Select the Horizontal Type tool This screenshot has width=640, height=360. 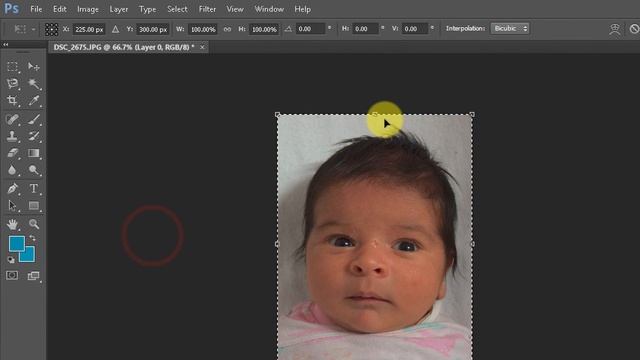(x=33, y=189)
